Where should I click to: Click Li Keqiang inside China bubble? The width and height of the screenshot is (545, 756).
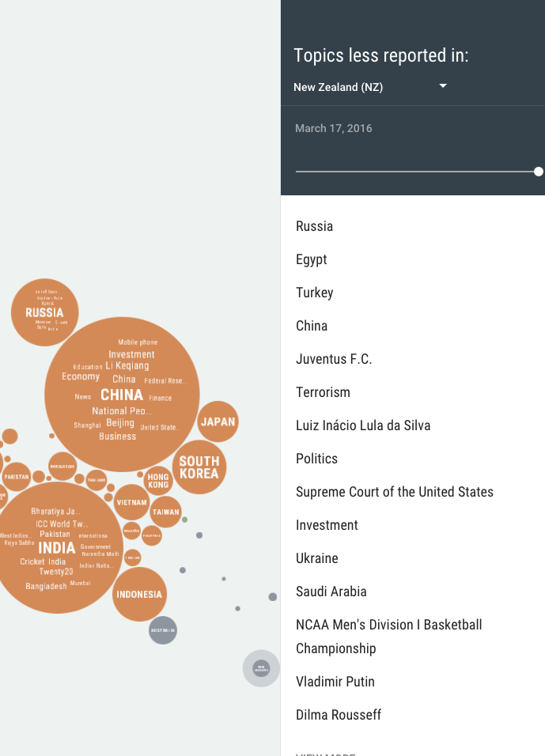(127, 366)
